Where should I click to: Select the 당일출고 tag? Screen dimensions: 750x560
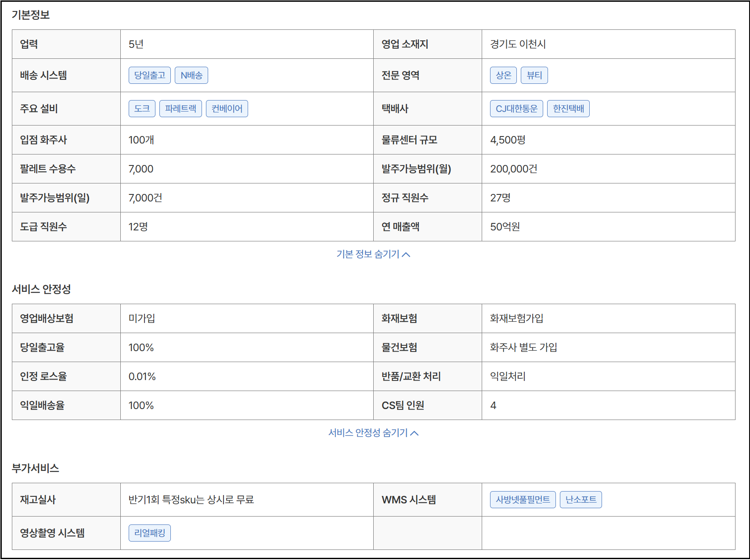point(150,75)
